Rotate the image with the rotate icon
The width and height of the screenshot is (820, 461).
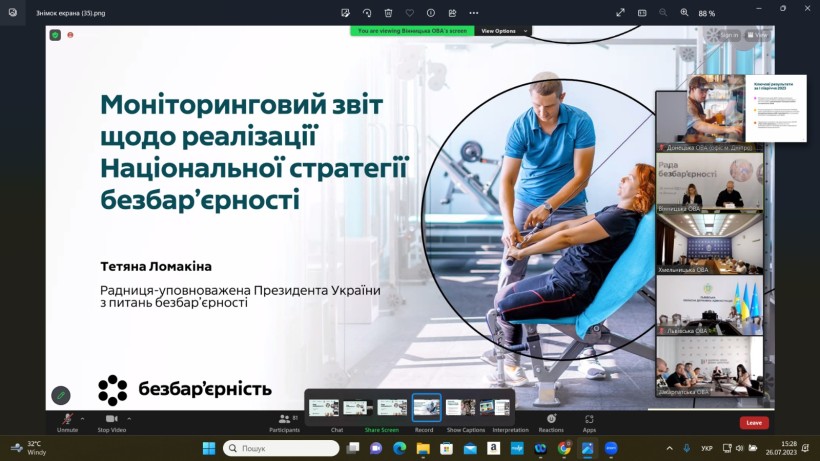click(367, 13)
